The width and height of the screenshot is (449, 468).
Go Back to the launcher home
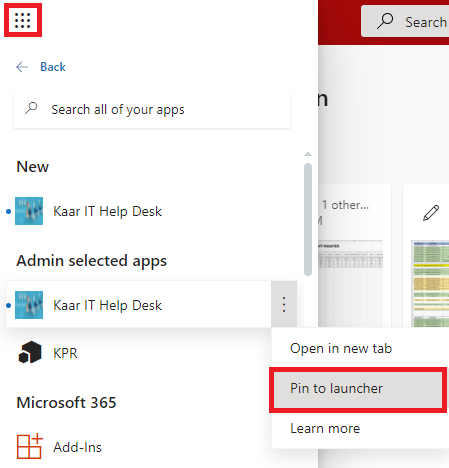53,67
